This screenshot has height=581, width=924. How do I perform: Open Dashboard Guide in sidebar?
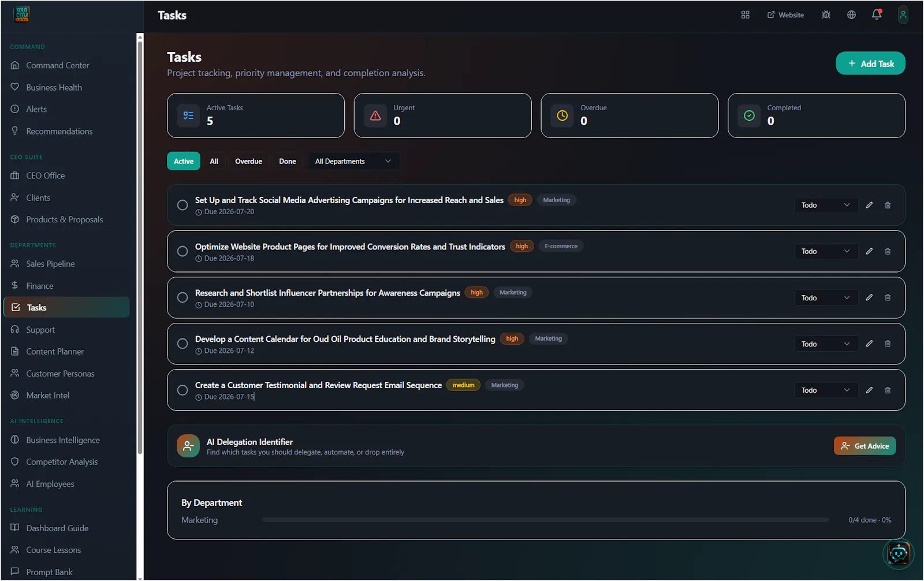pyautogui.click(x=66, y=528)
